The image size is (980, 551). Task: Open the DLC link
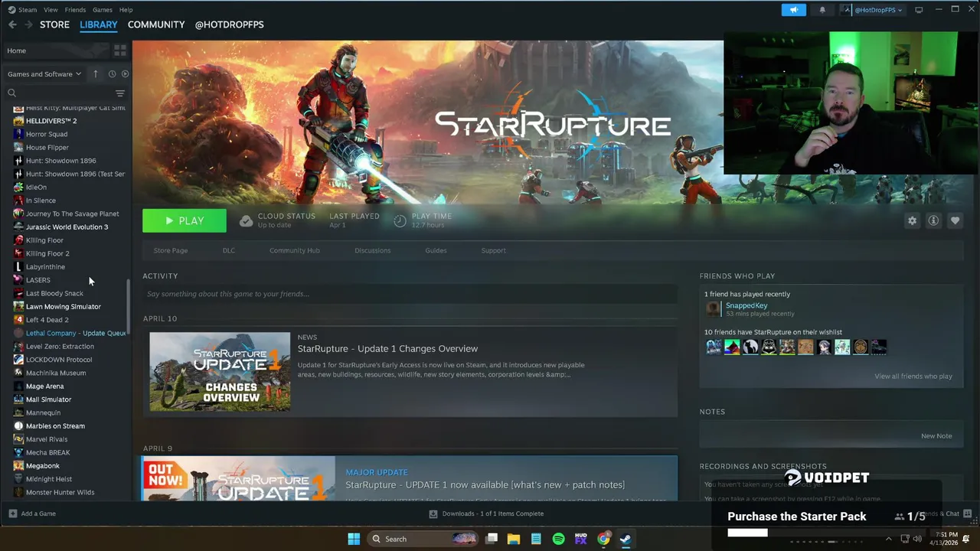pyautogui.click(x=229, y=250)
